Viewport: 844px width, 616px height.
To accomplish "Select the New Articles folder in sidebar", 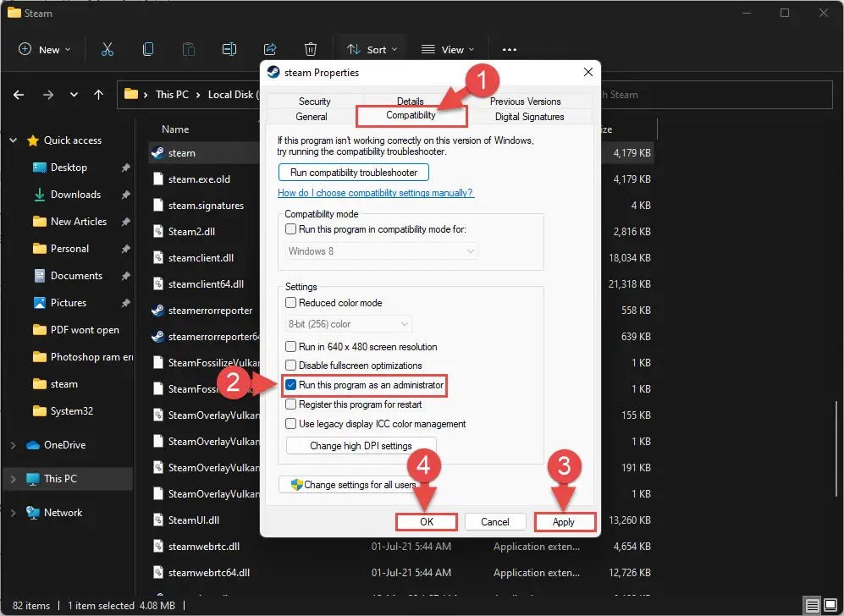I will [79, 222].
